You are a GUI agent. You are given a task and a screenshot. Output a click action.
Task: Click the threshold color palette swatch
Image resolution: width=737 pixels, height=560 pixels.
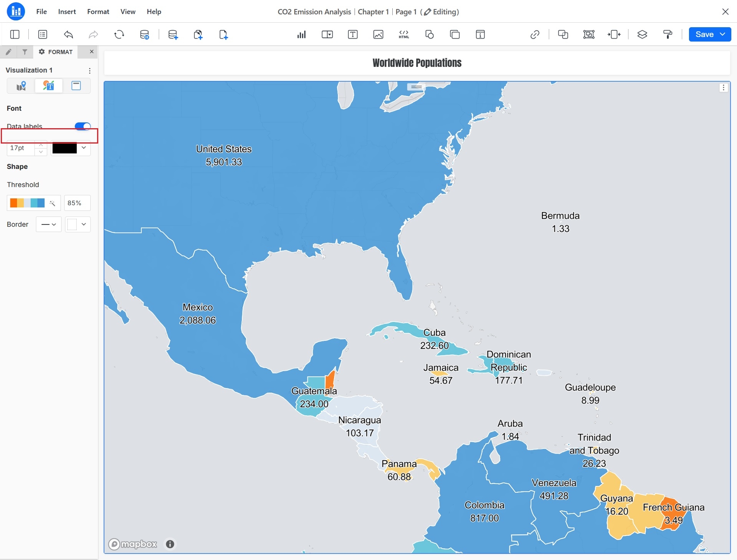point(27,203)
